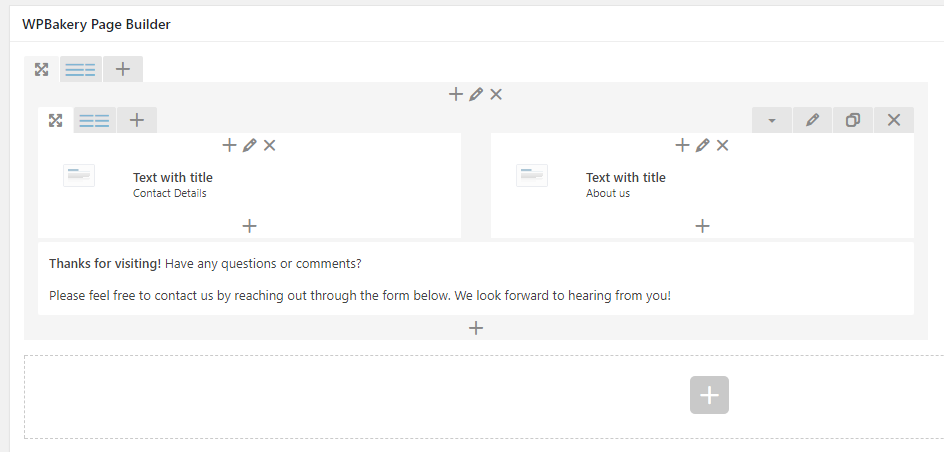The height and width of the screenshot is (452, 944).
Task: Add column to outer row tab
Action: tap(123, 69)
